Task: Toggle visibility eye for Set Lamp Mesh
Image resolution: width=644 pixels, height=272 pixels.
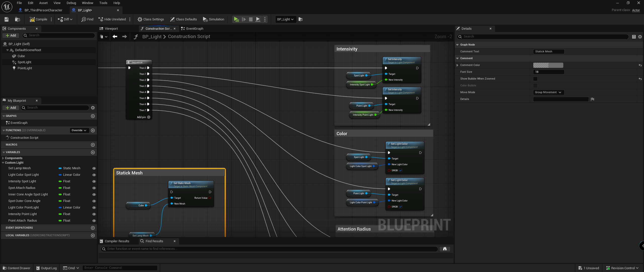Action: tap(94, 168)
